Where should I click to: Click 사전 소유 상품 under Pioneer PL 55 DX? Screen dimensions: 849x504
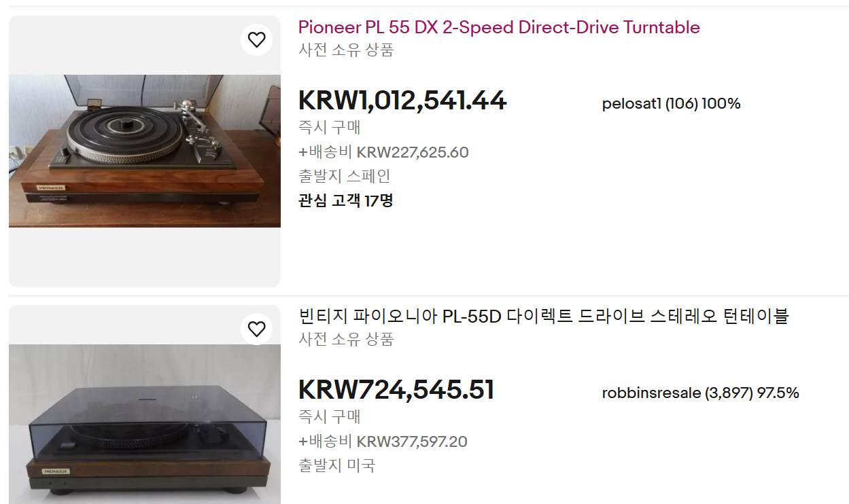coord(346,50)
